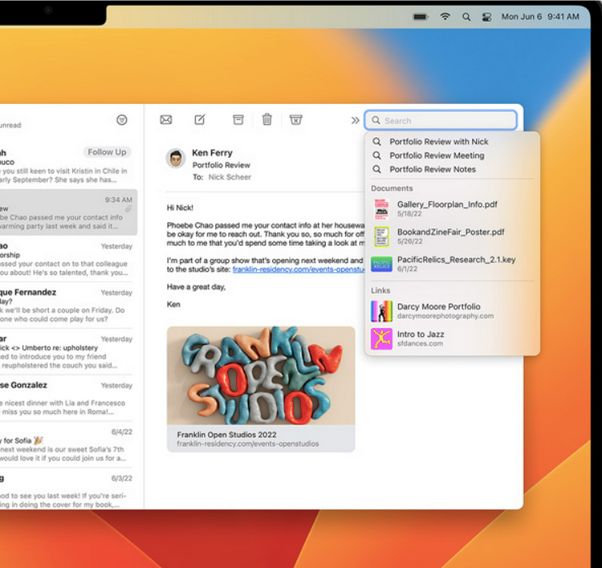
Task: Click Ken Ferry's avatar picture
Action: 176,158
